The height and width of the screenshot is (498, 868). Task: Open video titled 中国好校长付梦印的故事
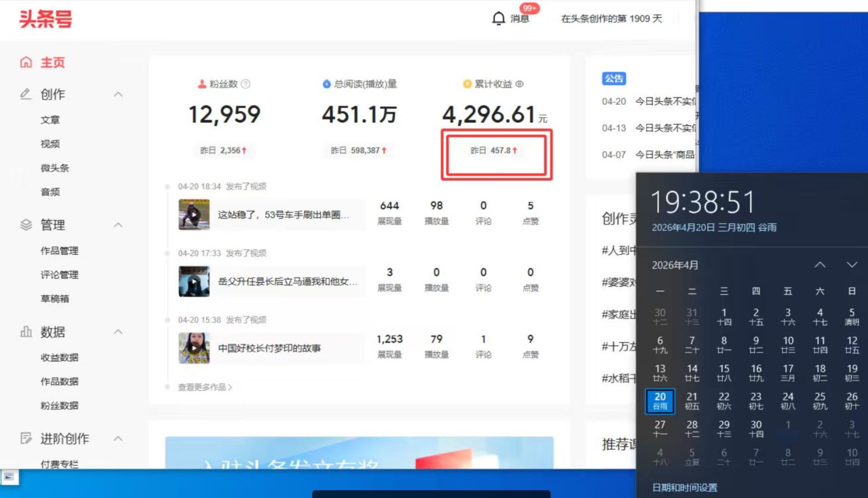[269, 348]
